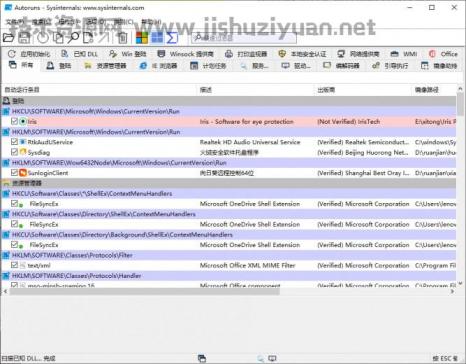The width and height of the screenshot is (466, 364).
Task: Click the filter search box in toolbar
Action: point(244,38)
